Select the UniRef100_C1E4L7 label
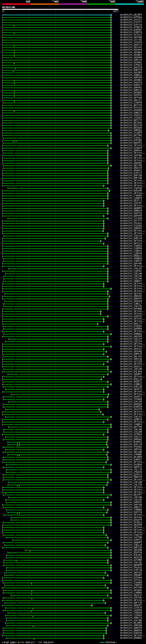The image size is (146, 644). point(131,138)
